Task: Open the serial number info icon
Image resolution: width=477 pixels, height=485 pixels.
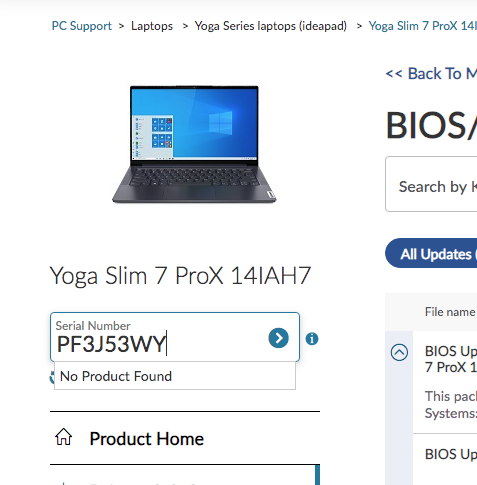Action: coord(312,339)
